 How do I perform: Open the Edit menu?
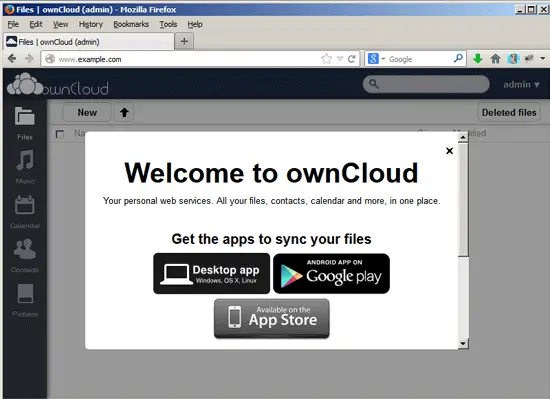[36, 24]
